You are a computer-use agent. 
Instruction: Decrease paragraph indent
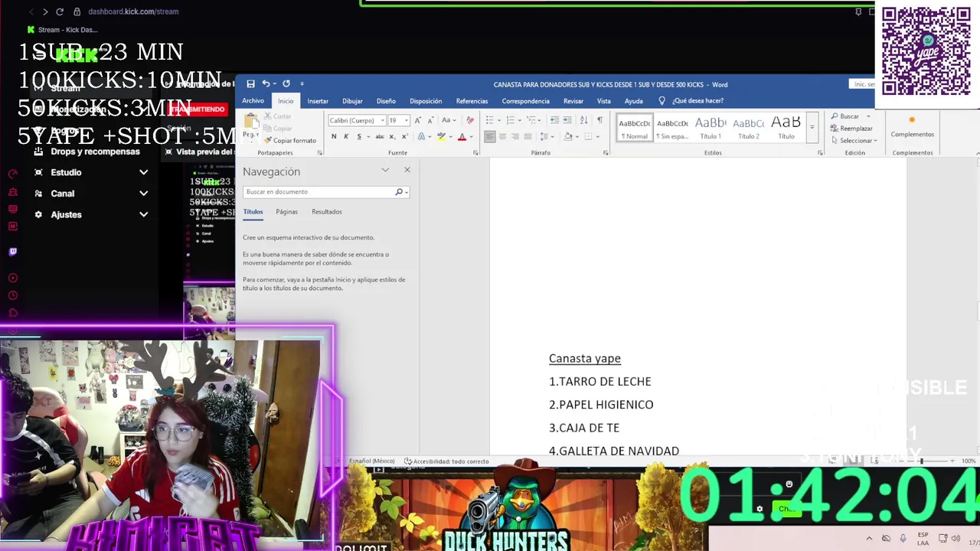point(554,120)
